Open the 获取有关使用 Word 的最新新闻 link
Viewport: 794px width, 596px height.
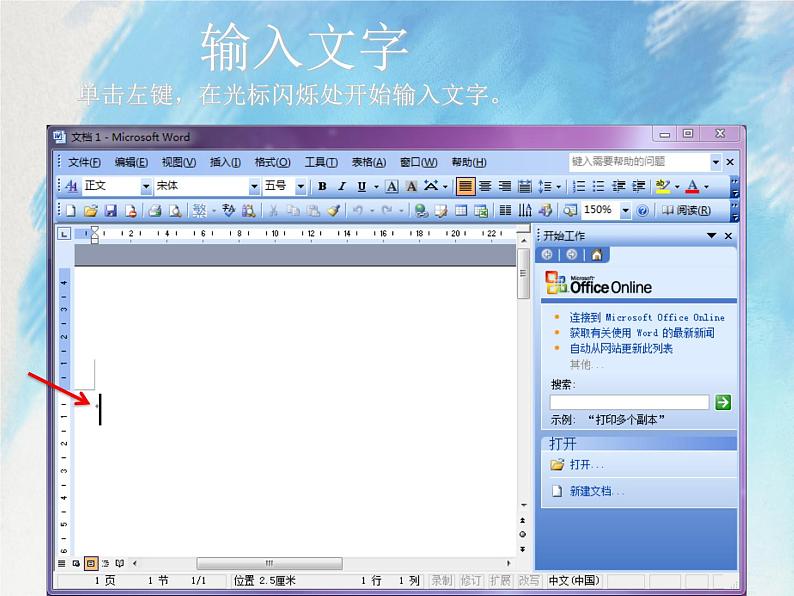tap(642, 333)
